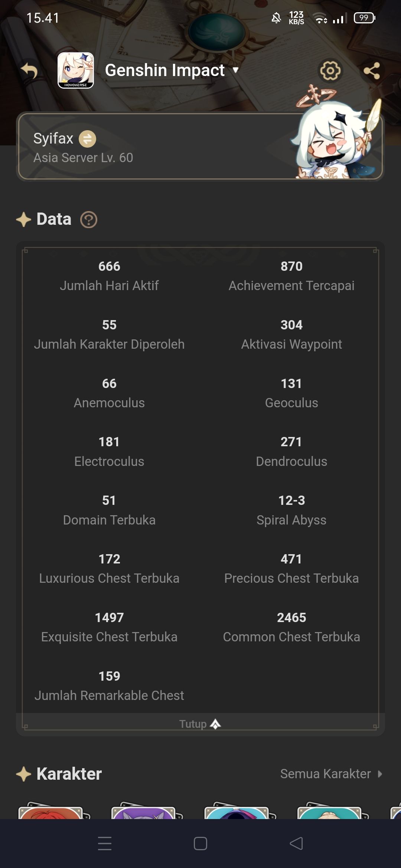Open the game selector dropdown beside Genshin Impact
The width and height of the screenshot is (401, 868).
coord(237,70)
